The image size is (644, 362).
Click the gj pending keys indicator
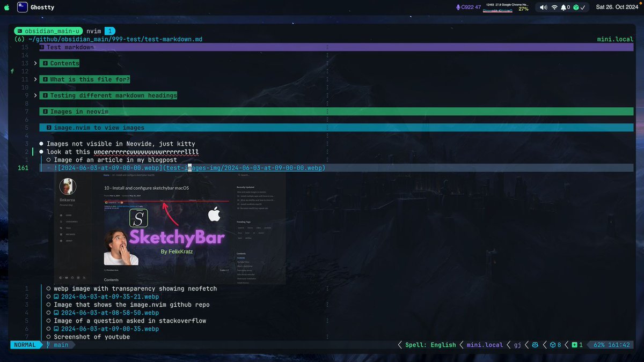coord(518,345)
